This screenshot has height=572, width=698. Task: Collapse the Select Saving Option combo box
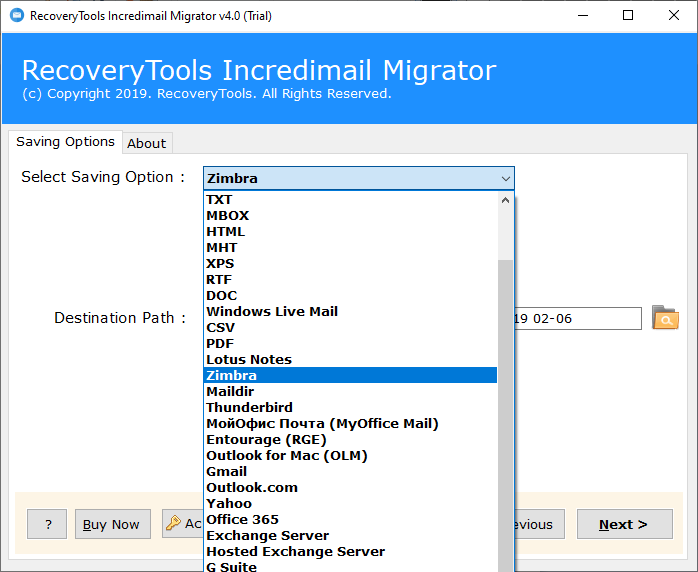pyautogui.click(x=505, y=178)
